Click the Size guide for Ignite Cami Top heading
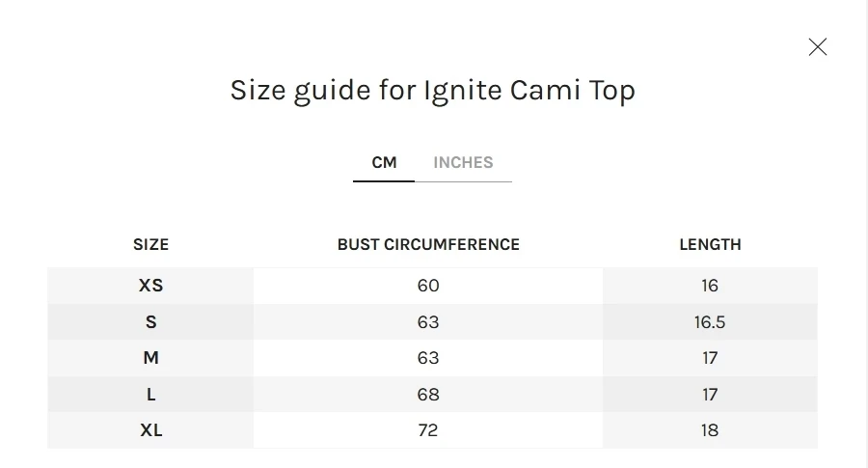Viewport: 868px width, 468px height. 432,90
